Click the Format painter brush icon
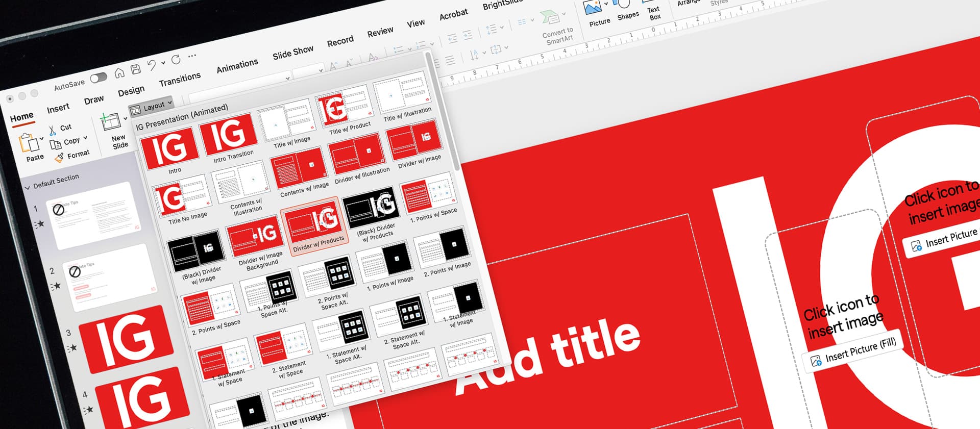 click(x=60, y=158)
